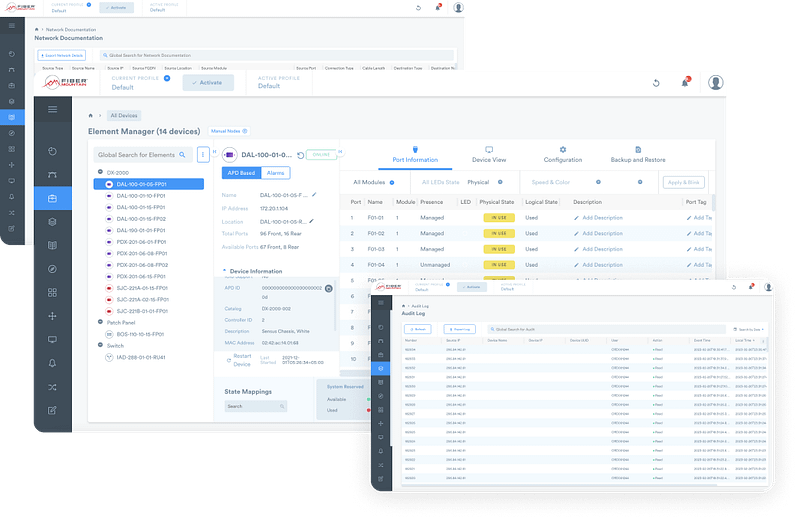Click the four-way arrows icon in Element Manager sidebar

[53, 316]
